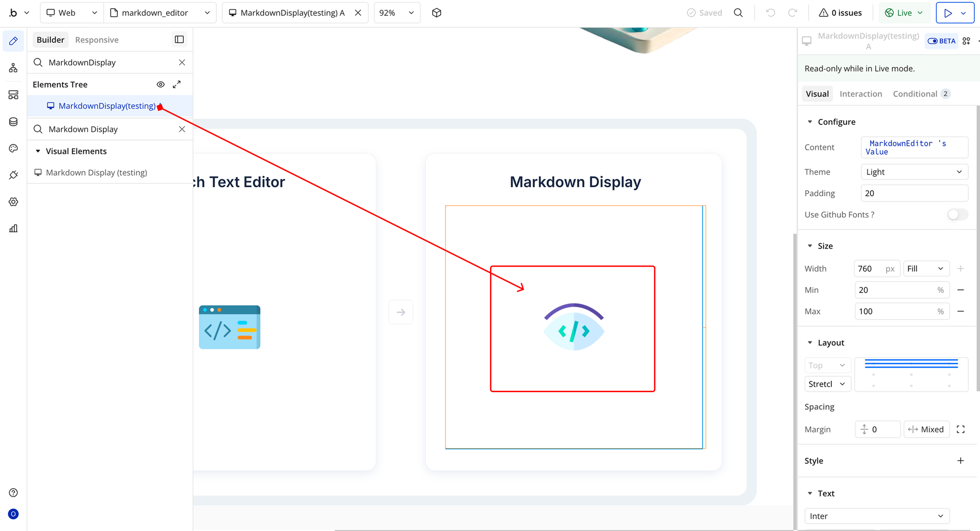
Task: Open the Plugins tab plug icon
Action: tap(13, 175)
